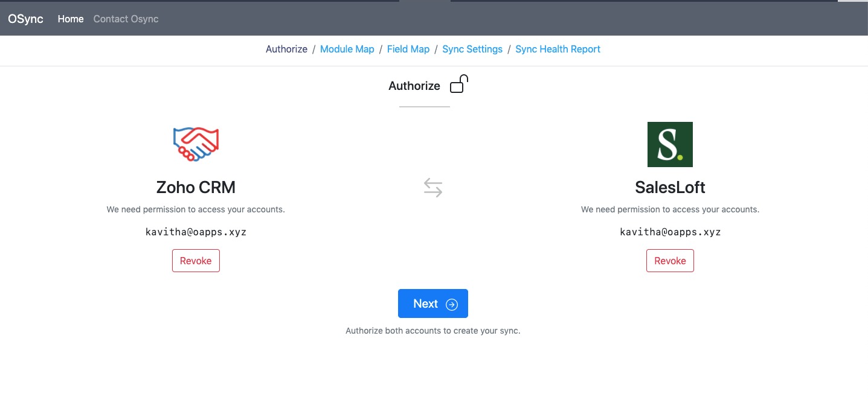Select the email address under Zoho CRM
Image resolution: width=868 pixels, height=397 pixels.
(x=196, y=232)
